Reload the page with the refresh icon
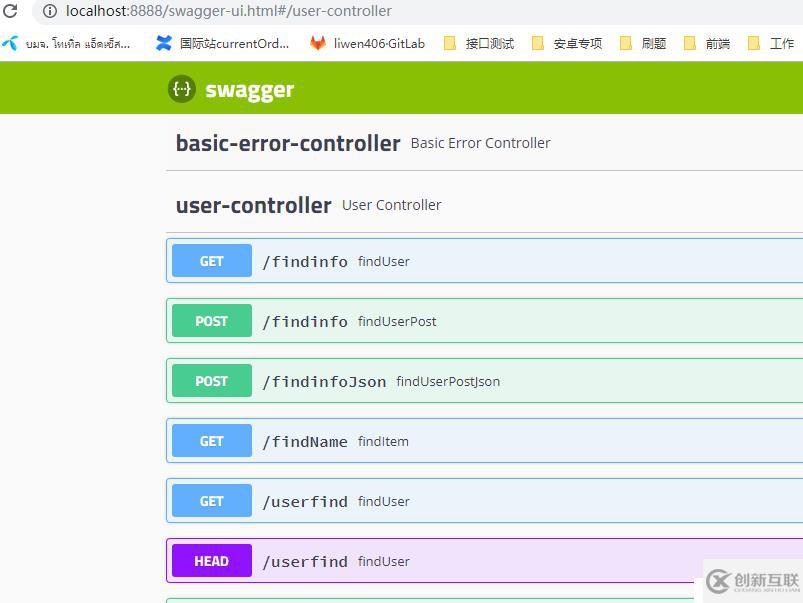 (x=10, y=11)
